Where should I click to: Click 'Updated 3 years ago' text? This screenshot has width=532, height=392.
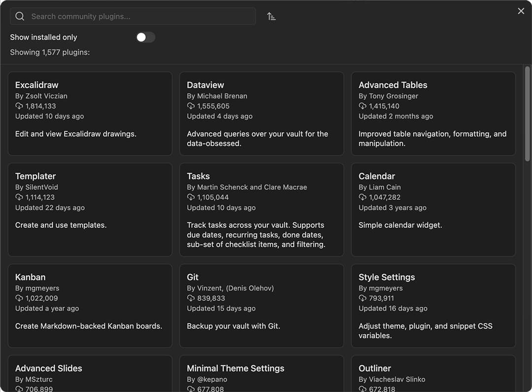393,208
